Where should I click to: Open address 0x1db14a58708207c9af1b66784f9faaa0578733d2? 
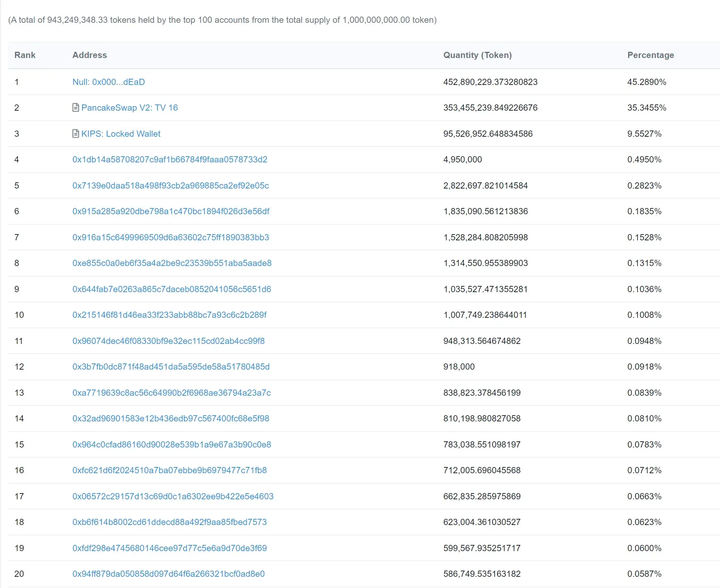(170, 160)
